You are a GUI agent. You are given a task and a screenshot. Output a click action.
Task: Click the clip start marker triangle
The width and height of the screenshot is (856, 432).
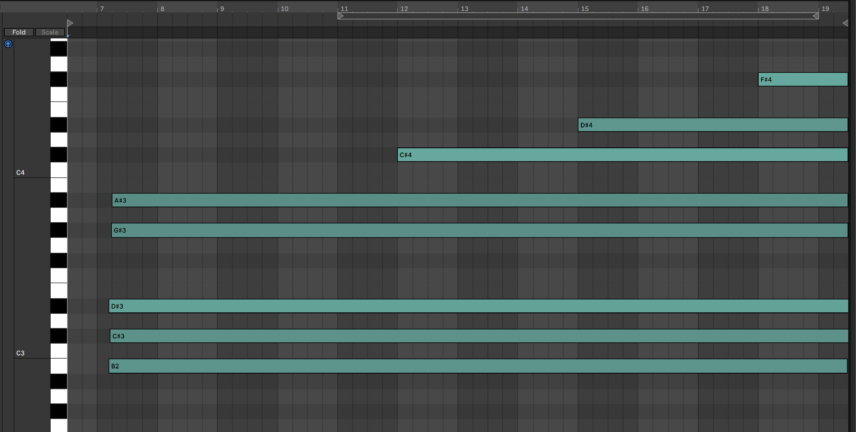pos(70,23)
